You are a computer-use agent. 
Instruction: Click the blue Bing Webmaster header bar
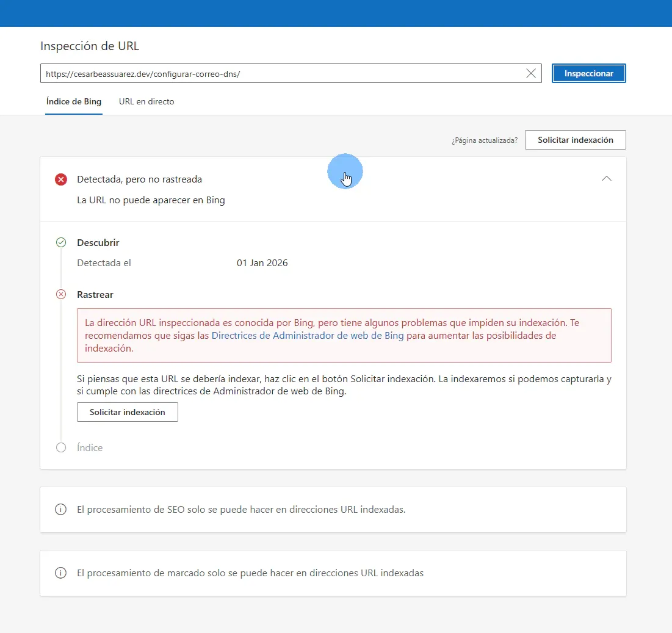(x=336, y=13)
